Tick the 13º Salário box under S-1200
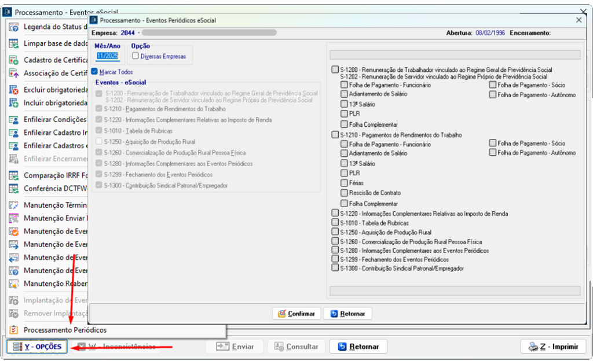The height and width of the screenshot is (364, 593). point(345,104)
